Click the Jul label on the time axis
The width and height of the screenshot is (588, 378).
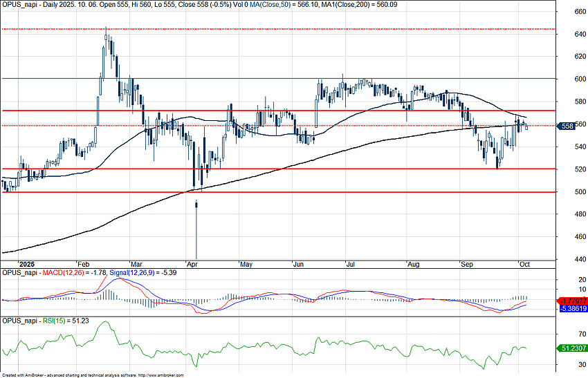(351, 265)
